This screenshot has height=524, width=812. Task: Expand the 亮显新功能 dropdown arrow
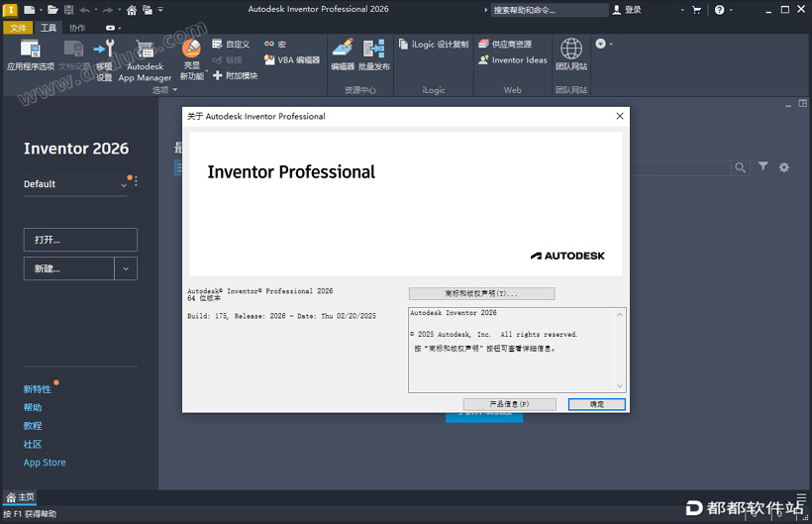pos(207,71)
